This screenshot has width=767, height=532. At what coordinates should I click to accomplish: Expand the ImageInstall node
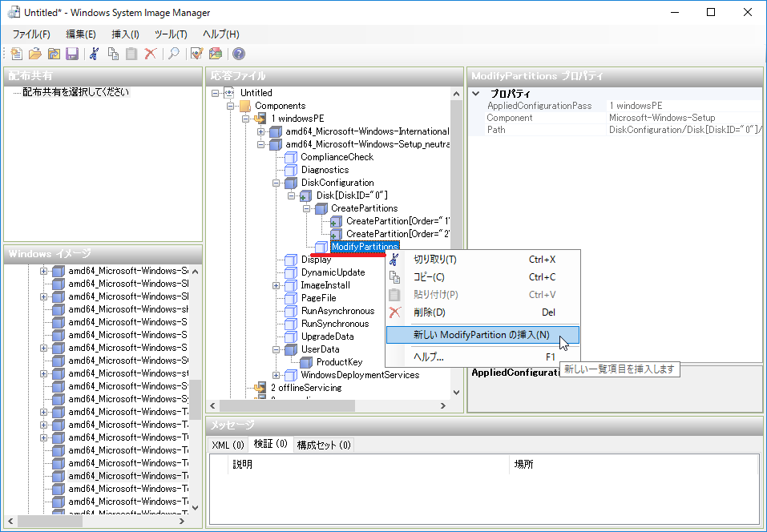coord(277,285)
